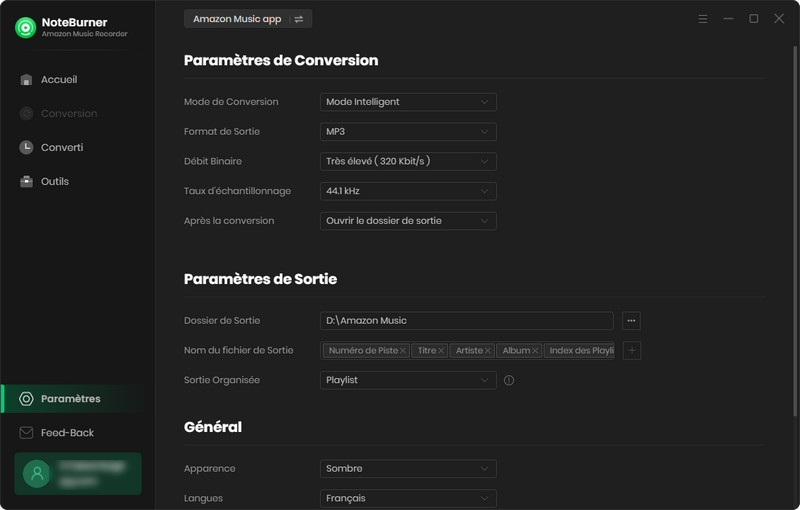The image size is (800, 510).
Task: Minimize the NoteBurner window
Action: [728, 19]
